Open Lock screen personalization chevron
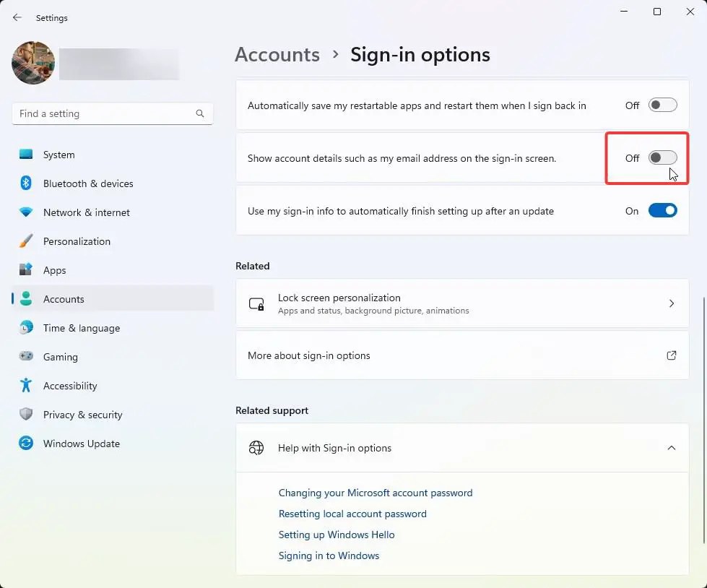 672,303
